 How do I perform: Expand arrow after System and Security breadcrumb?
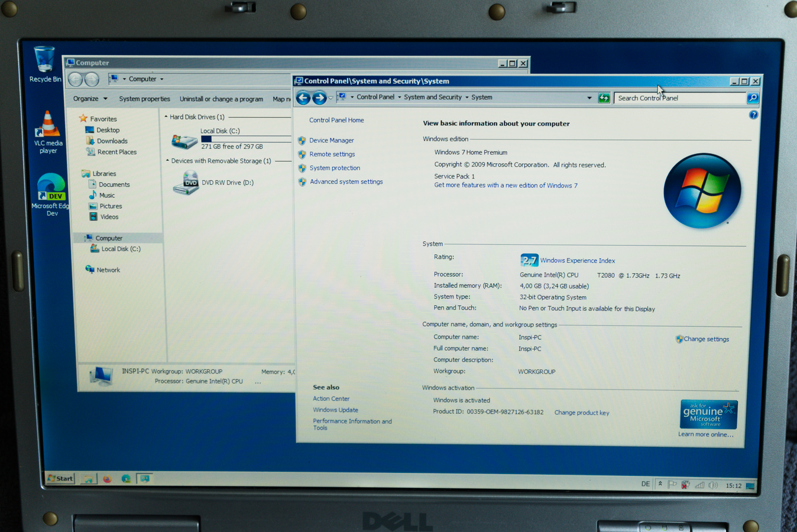466,98
